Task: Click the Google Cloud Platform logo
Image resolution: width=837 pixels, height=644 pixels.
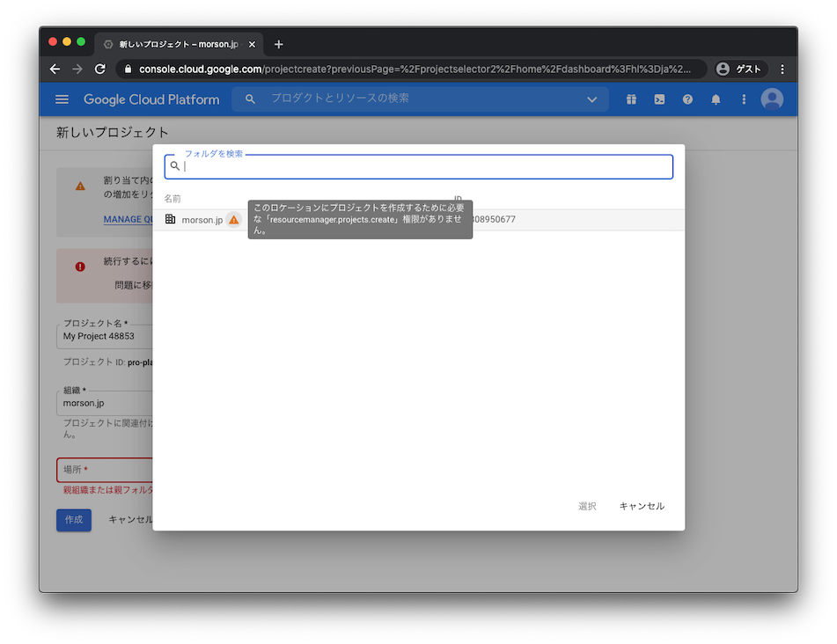Action: [151, 99]
